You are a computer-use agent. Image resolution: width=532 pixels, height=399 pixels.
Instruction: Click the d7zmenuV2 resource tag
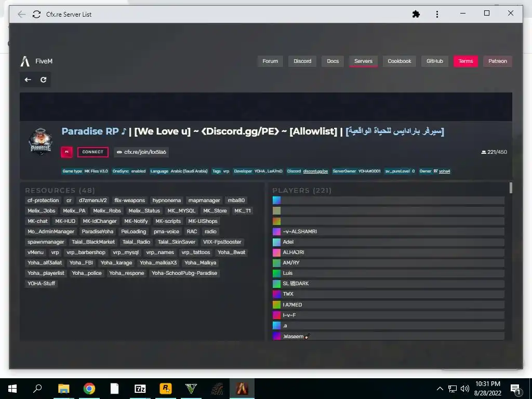point(92,201)
